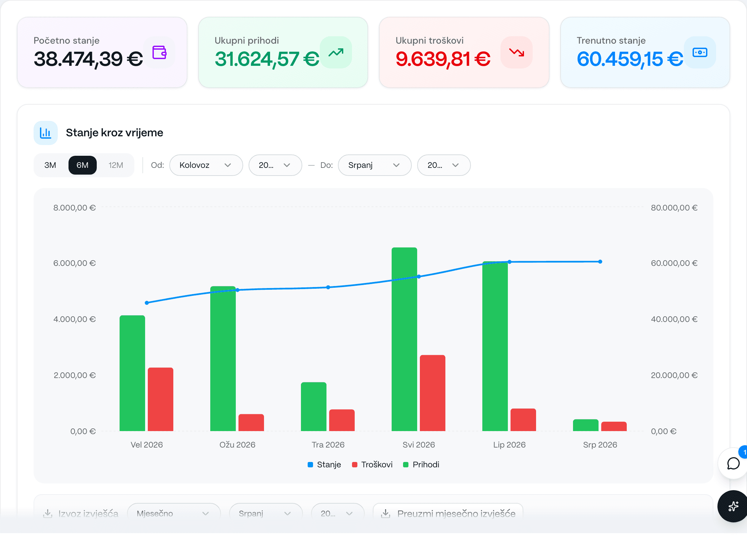Click the red Troškovi bar for Svi 2026
The height and width of the screenshot is (560, 747).
point(433,393)
